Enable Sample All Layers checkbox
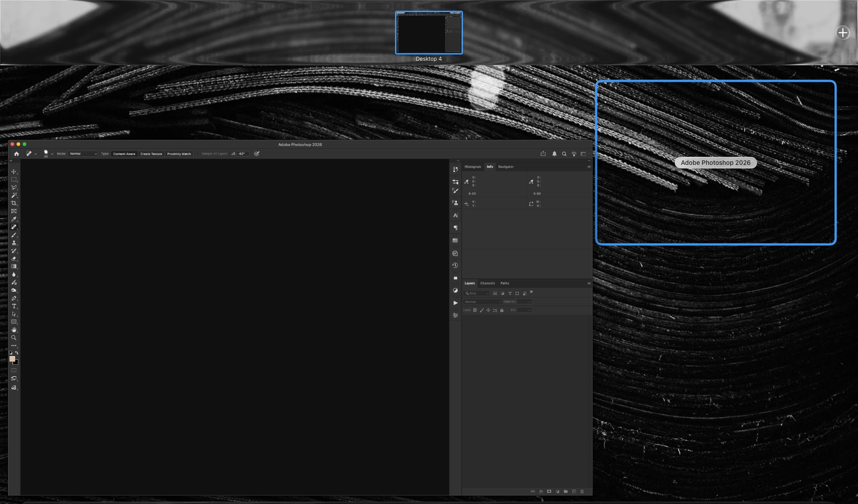 point(198,154)
